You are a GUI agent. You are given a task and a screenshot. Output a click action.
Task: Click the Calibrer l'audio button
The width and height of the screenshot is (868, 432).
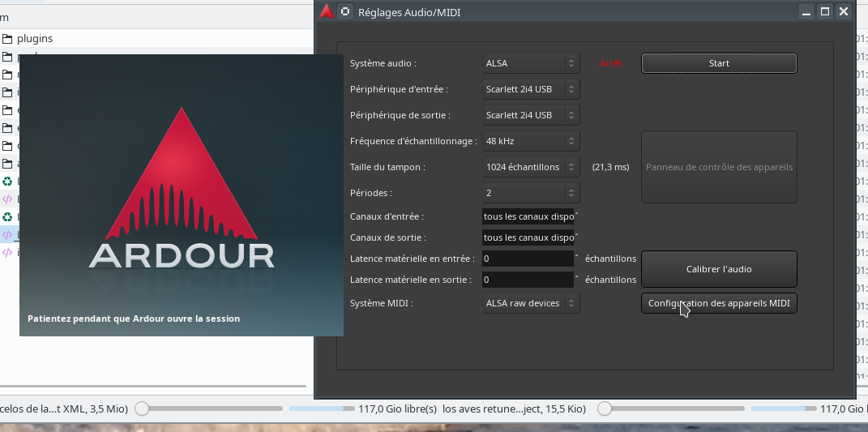719,269
